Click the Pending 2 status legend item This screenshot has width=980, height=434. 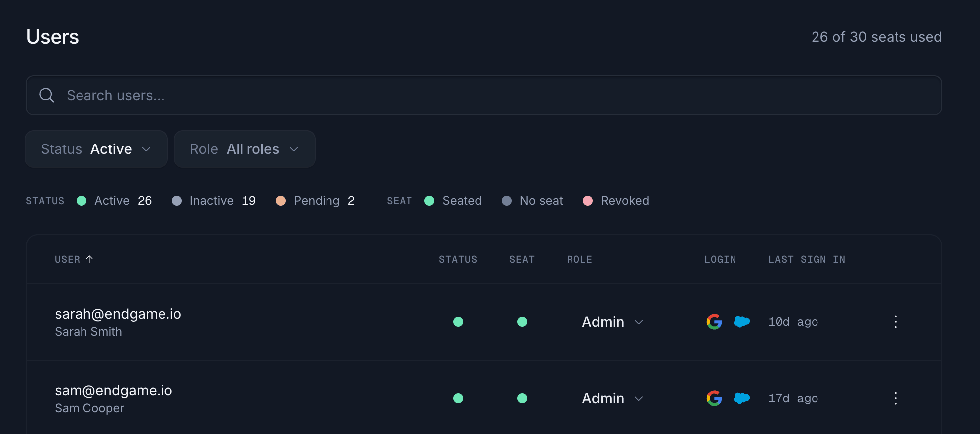[316, 201]
